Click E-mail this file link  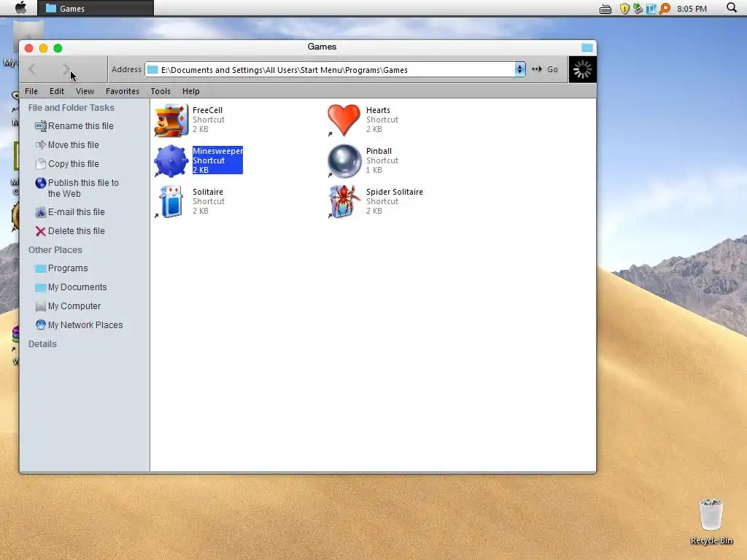pos(76,212)
